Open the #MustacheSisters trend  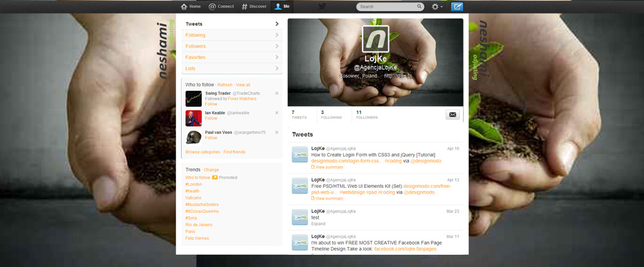click(202, 204)
